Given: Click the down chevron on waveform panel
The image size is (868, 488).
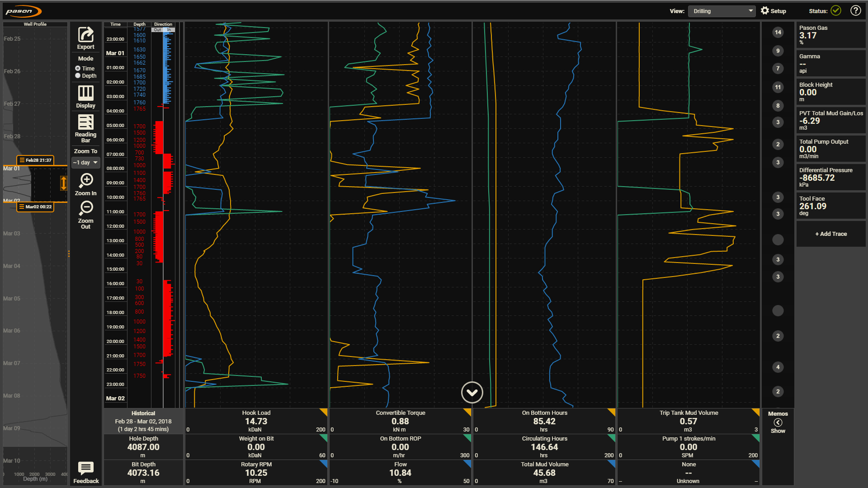Looking at the screenshot, I should tap(472, 391).
